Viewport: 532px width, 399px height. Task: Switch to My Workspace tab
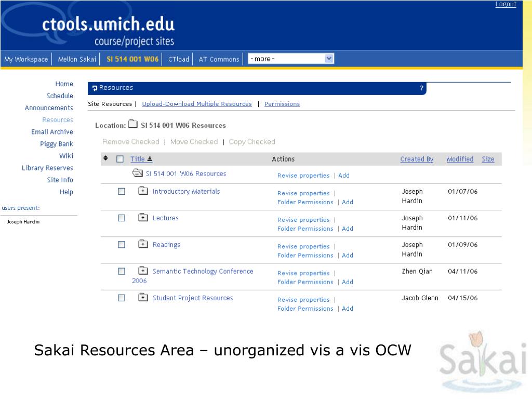coord(26,59)
